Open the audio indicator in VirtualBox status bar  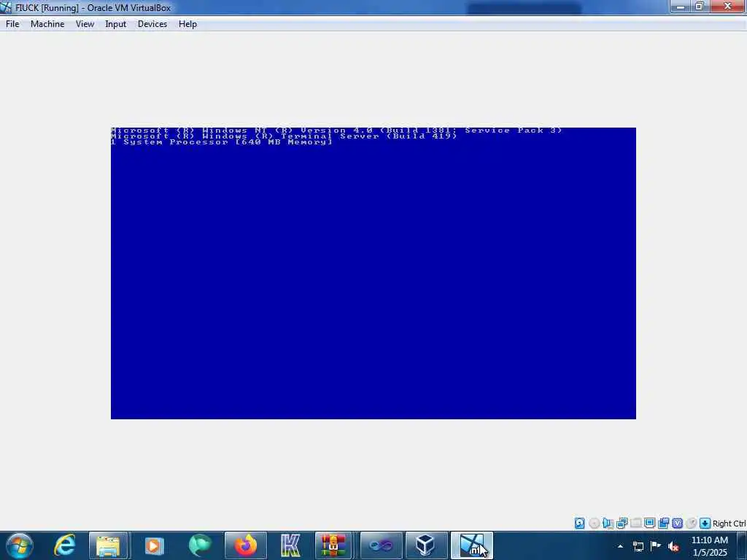[x=608, y=524]
